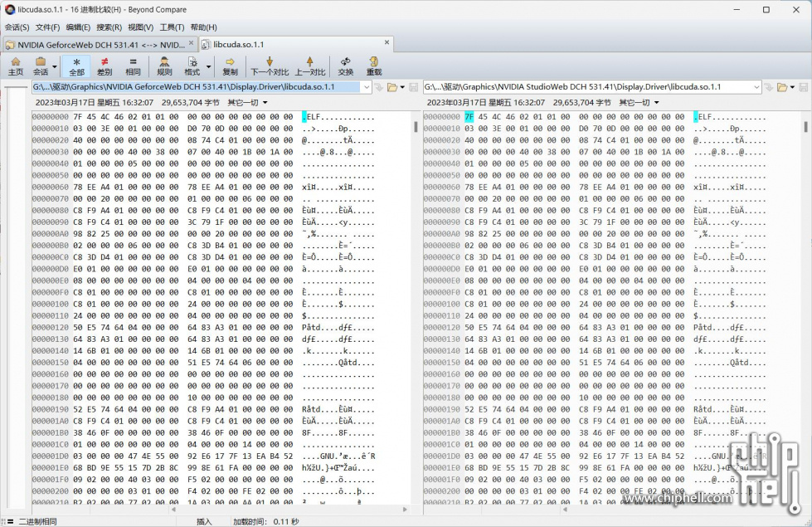
Task: Click left pane horizontal scroll left arrow
Action: click(173, 510)
